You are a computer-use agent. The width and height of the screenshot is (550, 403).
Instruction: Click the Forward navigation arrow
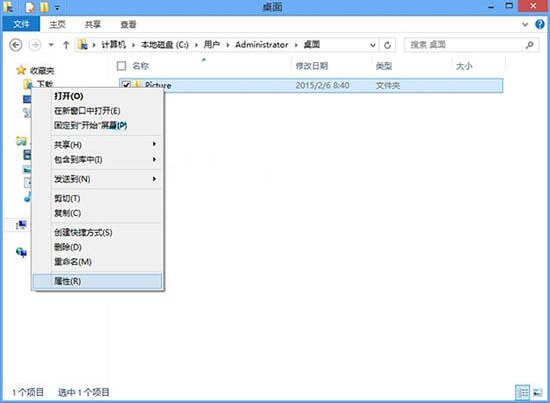pos(34,45)
